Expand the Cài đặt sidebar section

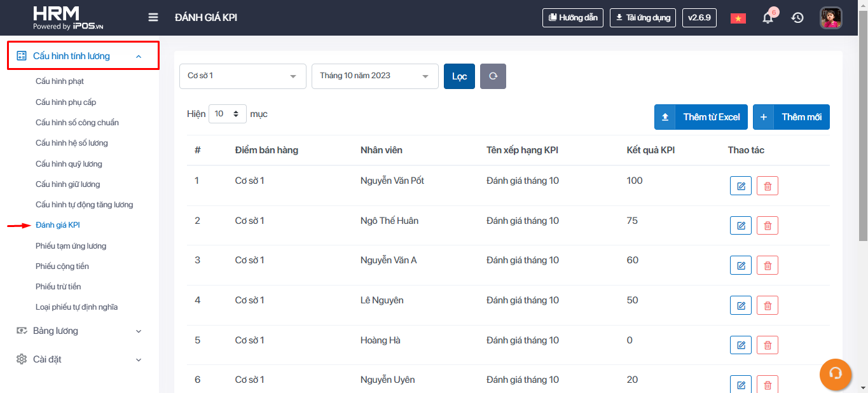[x=79, y=359]
